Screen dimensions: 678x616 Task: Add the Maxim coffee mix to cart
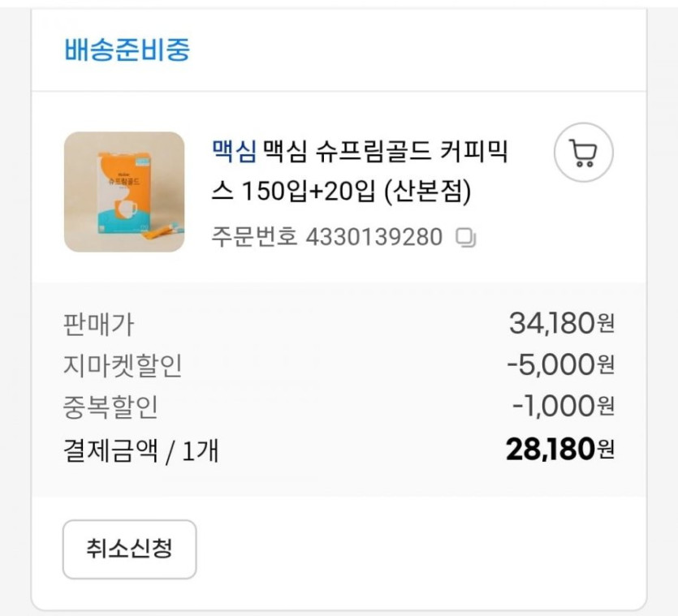click(x=583, y=152)
